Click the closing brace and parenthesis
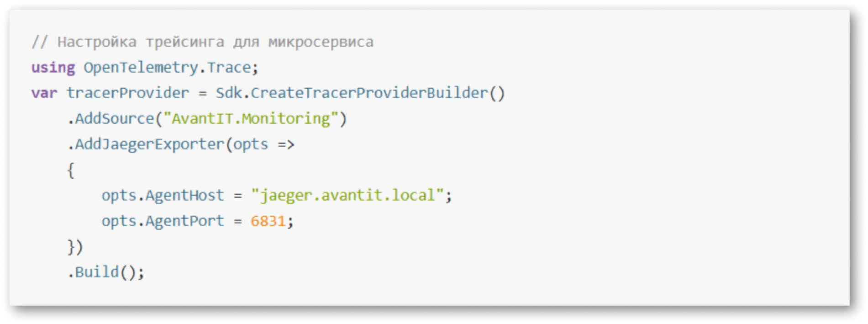 coord(75,247)
